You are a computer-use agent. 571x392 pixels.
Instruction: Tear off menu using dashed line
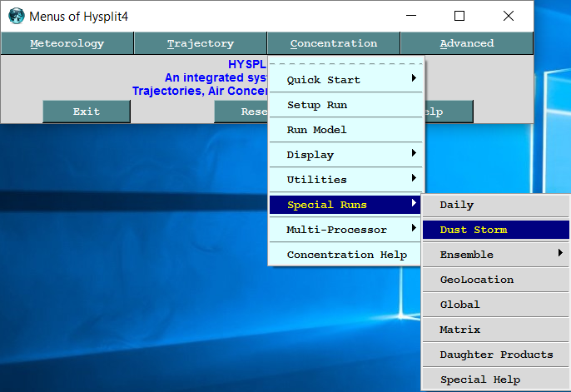346,63
